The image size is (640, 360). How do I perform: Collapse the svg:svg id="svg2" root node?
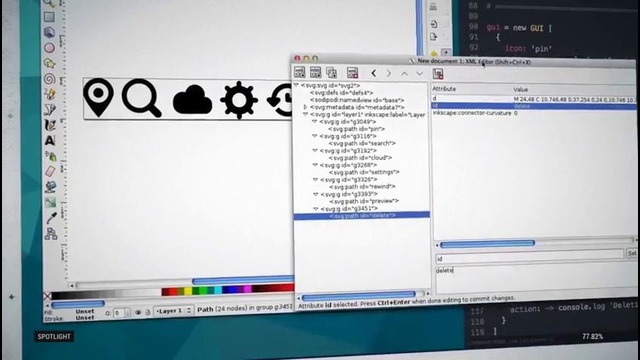click(x=296, y=85)
